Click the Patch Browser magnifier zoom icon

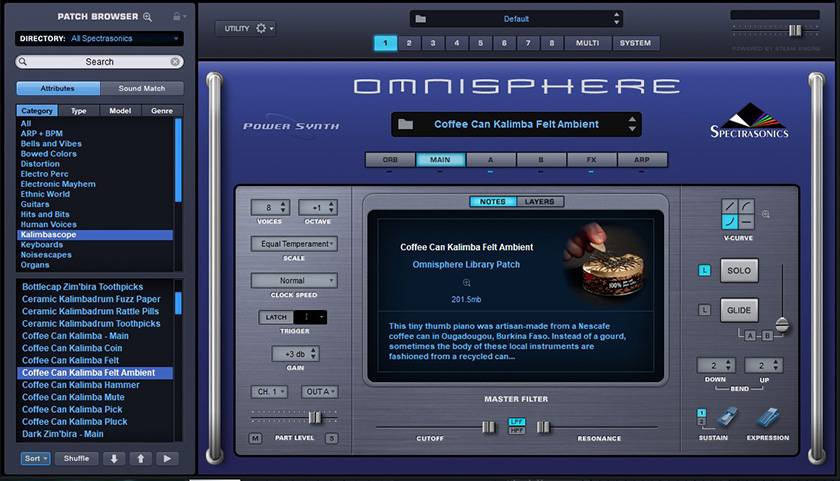pos(147,17)
